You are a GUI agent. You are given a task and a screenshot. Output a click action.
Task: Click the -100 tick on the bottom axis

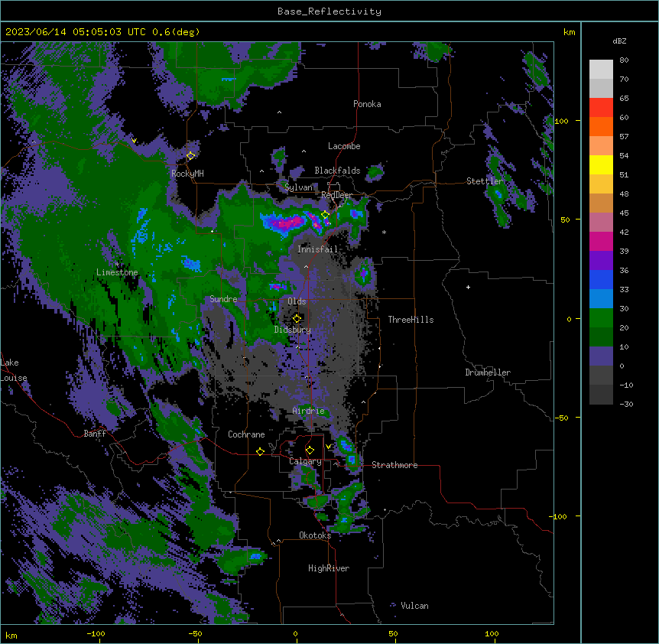coord(96,633)
